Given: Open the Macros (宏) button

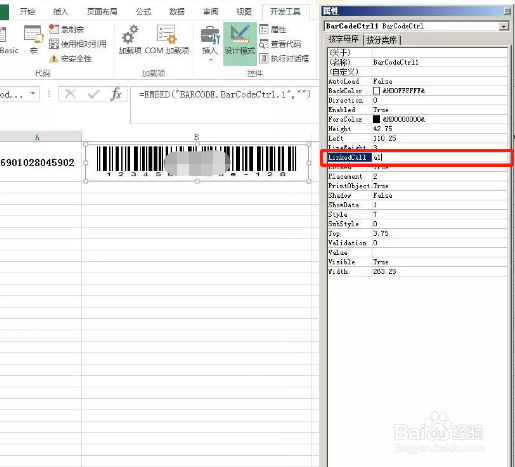Looking at the screenshot, I should (x=33, y=39).
